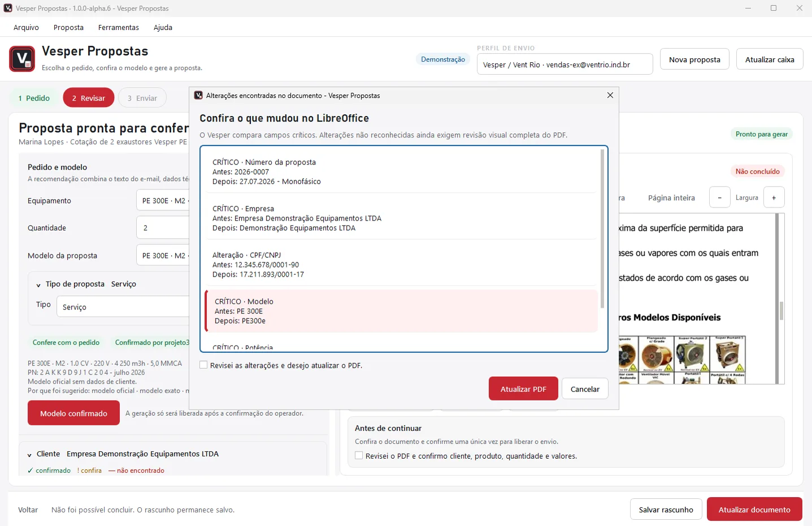The width and height of the screenshot is (812, 526).
Task: Click the Vesper Propostas logo icon in the header
Action: click(x=22, y=59)
